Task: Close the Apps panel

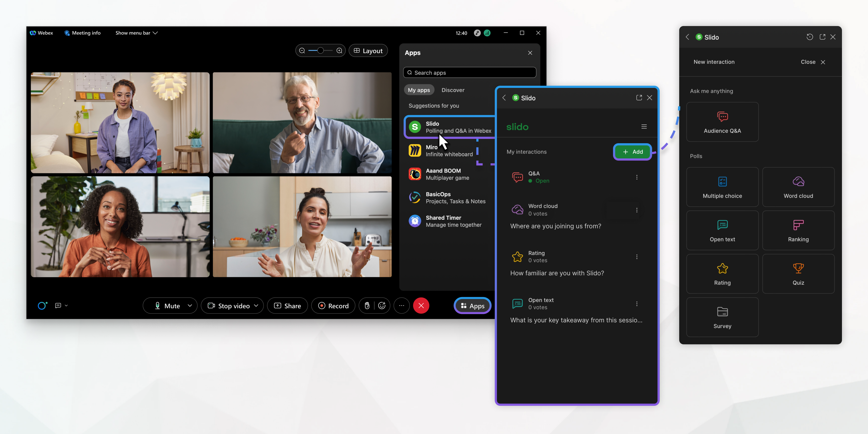Action: coord(530,53)
